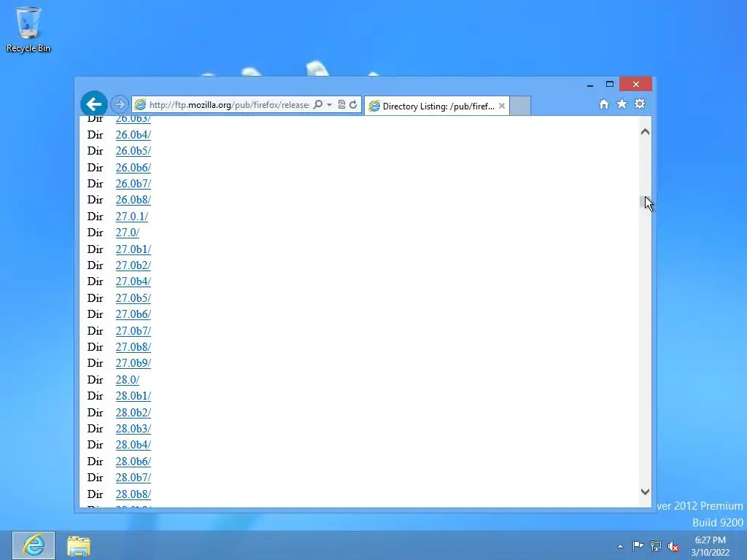Open the 28.0b2/ directory link

133,413
